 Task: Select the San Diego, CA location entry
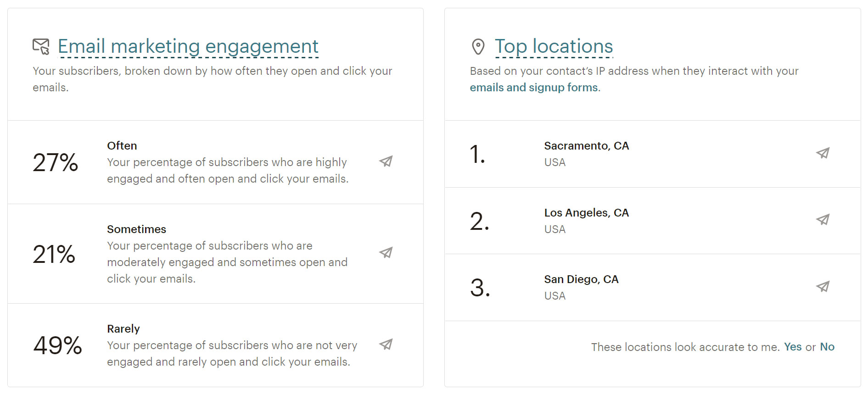[x=652, y=288]
